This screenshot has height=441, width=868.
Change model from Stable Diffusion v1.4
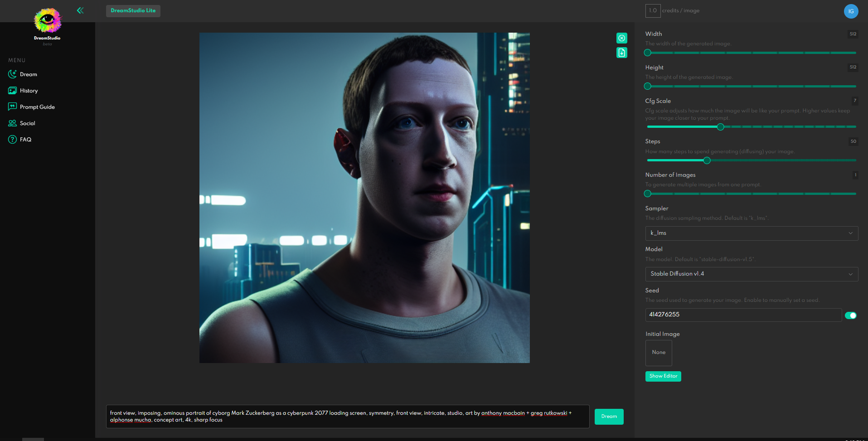751,274
